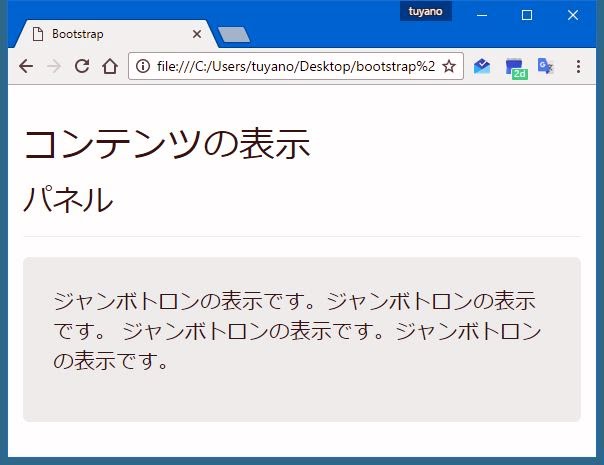Open Chrome's three-dot menu

pos(578,66)
